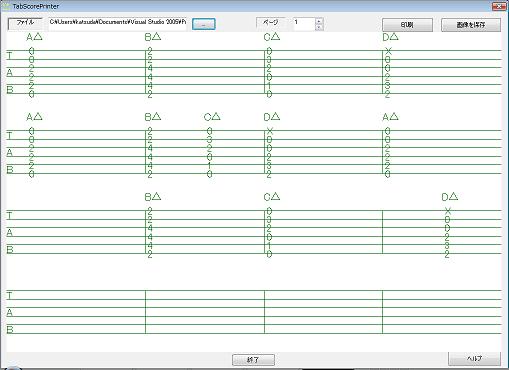509x370 pixels.
Task: Click the last A△ chord label in second staff
Action: 390,117
